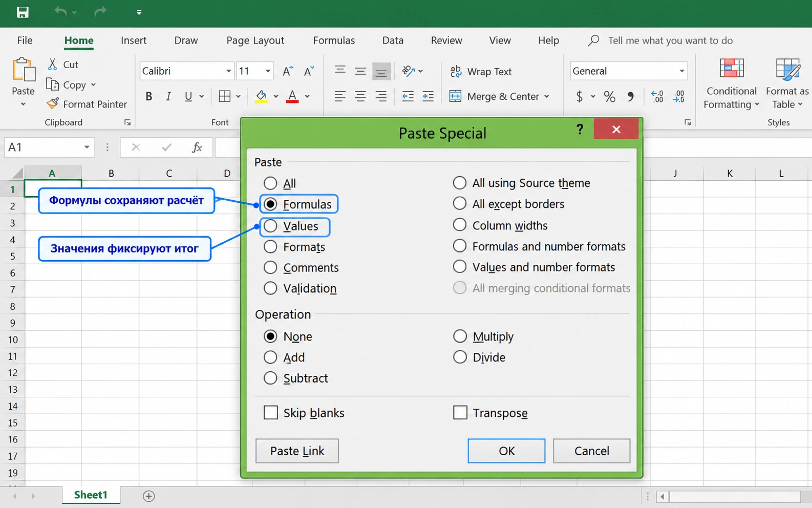The image size is (812, 508).
Task: Save the workbook with the floppy icon
Action: [x=23, y=12]
